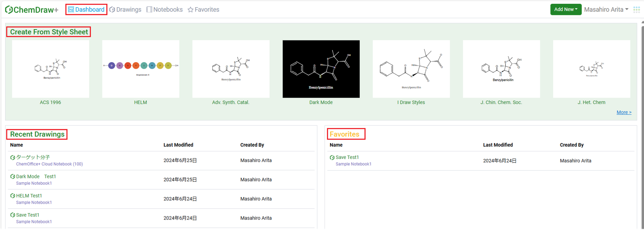Screen dimensions: 644x230
Task: Click drawing icon beside Dark Mode Test1
Action: (x=13, y=177)
